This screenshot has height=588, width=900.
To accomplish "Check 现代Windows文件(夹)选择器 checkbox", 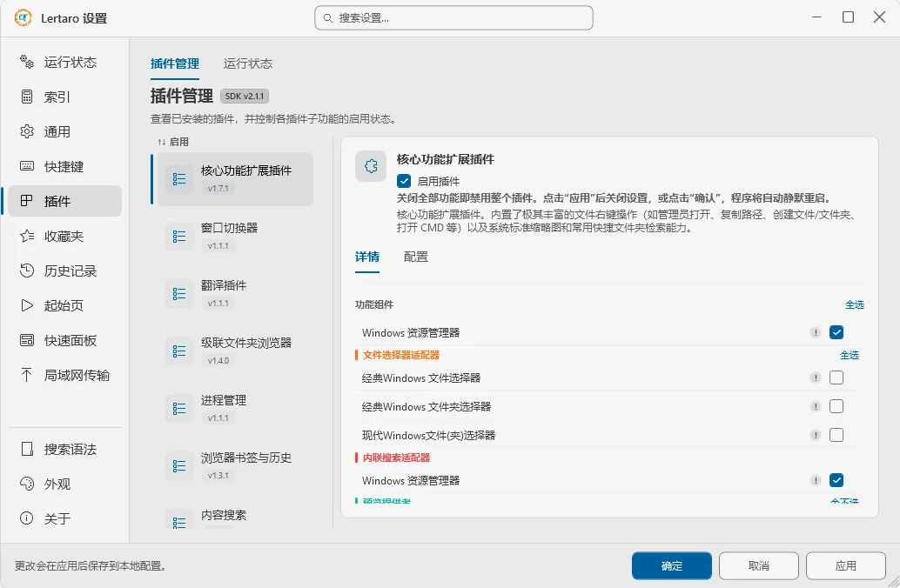I will tap(836, 435).
